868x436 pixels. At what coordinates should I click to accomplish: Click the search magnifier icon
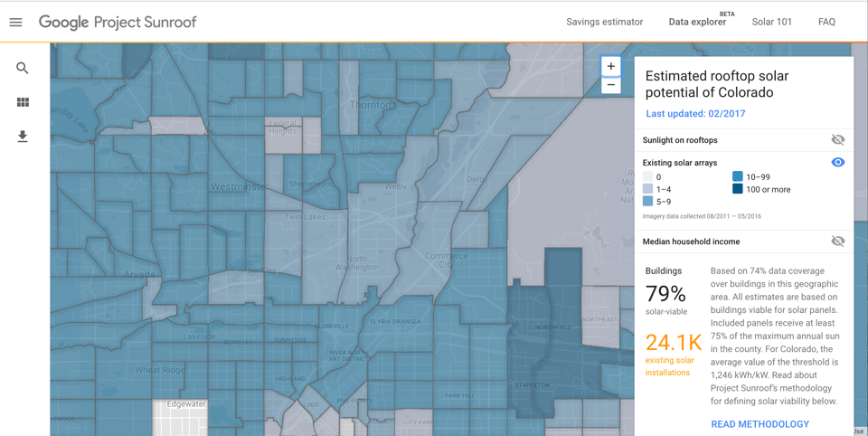click(23, 68)
